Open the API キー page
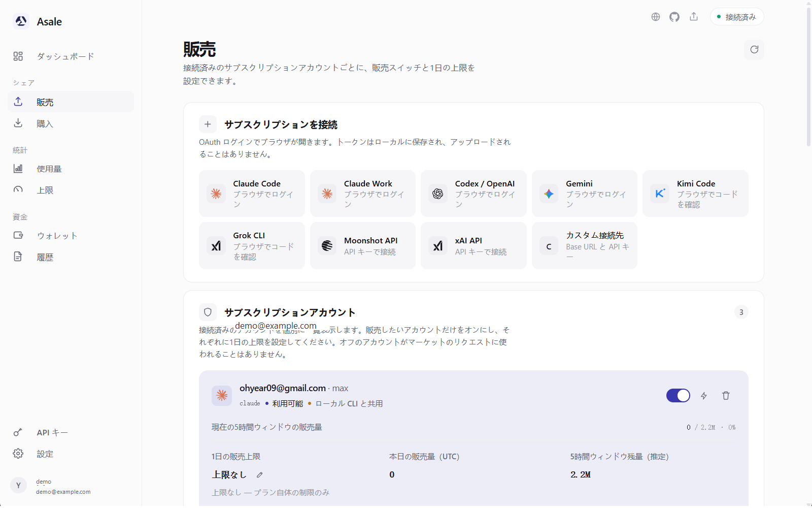 [71, 432]
